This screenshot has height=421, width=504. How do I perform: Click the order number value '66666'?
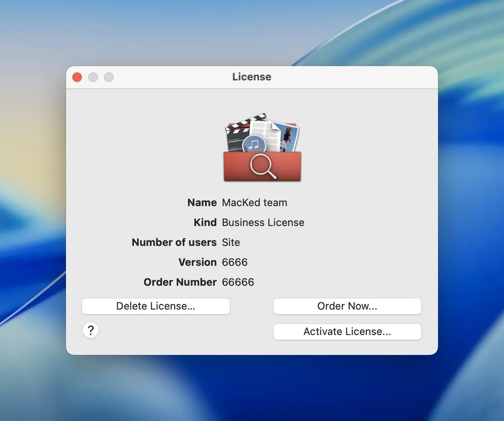tap(238, 282)
